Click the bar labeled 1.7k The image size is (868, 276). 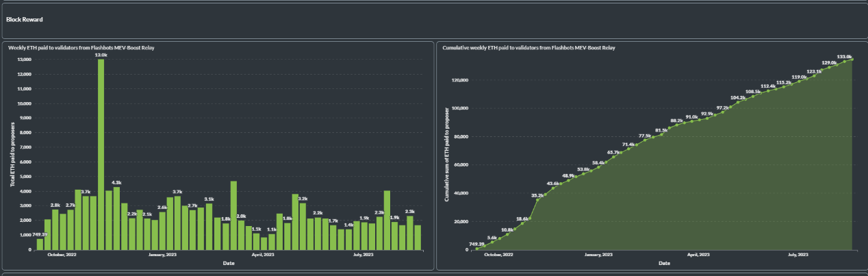pyautogui.click(x=333, y=237)
